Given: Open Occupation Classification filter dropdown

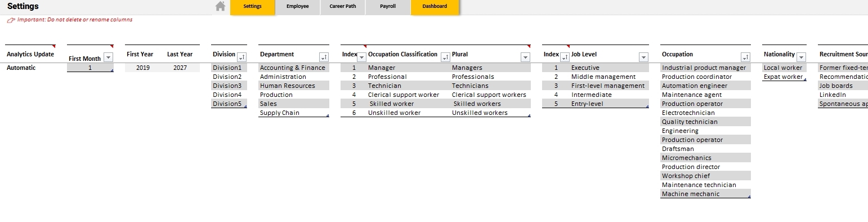Looking at the screenshot, I should tap(445, 57).
